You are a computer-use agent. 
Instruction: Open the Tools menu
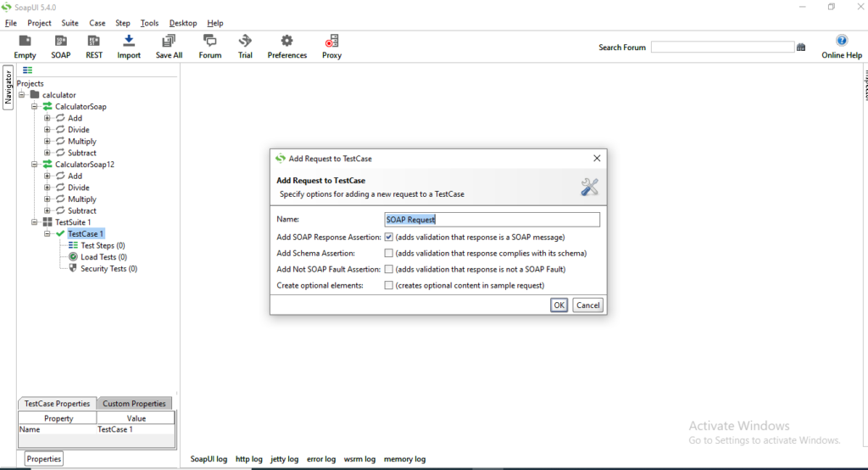149,23
